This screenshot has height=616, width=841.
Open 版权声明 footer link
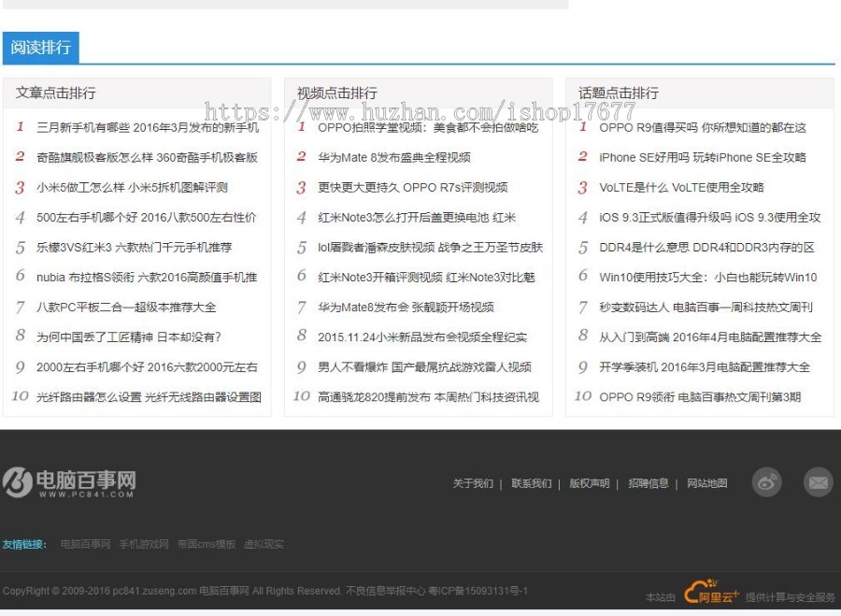[x=590, y=483]
